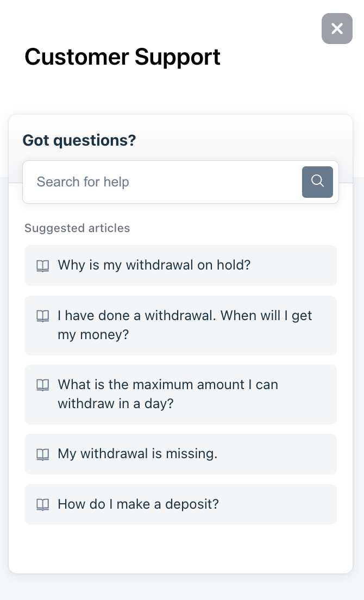
Task: Open "My withdrawal is missing." article
Action: [x=137, y=454]
